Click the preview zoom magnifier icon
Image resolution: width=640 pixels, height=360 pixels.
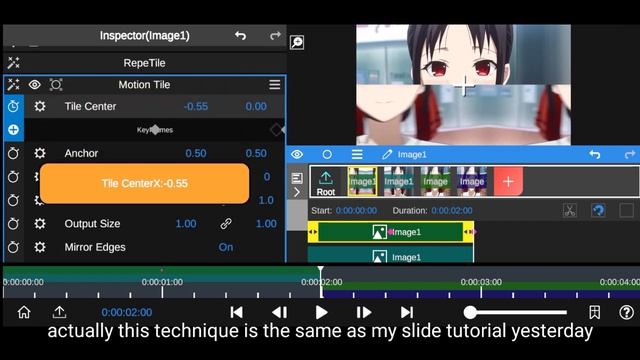[x=297, y=42]
